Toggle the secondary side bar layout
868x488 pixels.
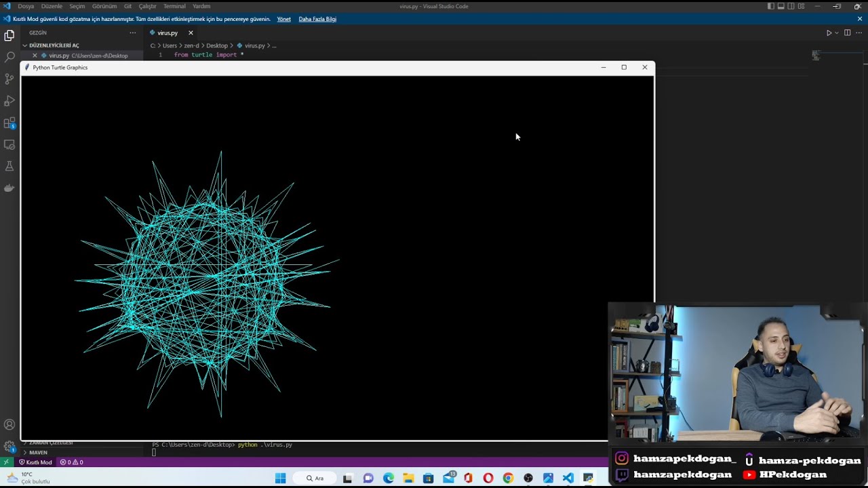tap(791, 6)
